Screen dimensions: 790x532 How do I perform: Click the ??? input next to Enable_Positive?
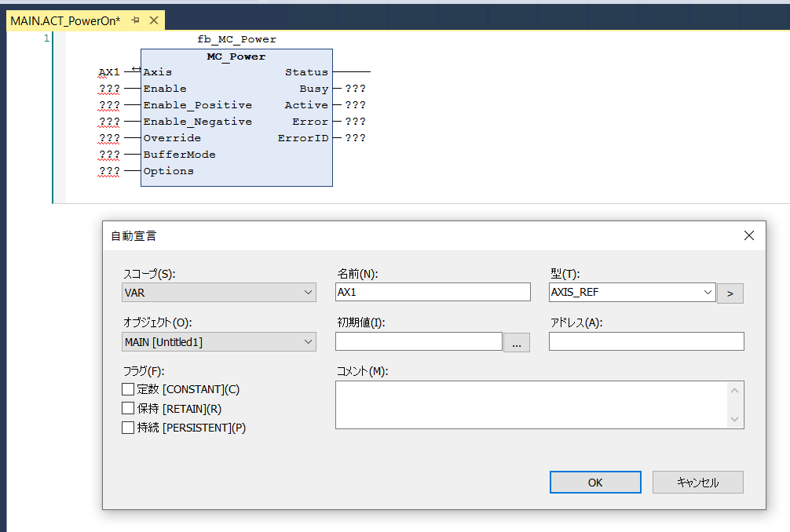coord(109,106)
